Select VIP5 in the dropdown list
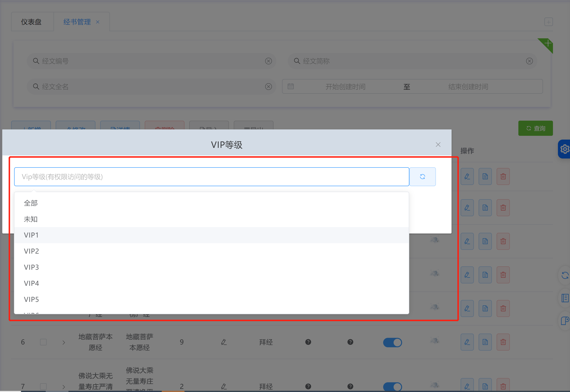 212,300
